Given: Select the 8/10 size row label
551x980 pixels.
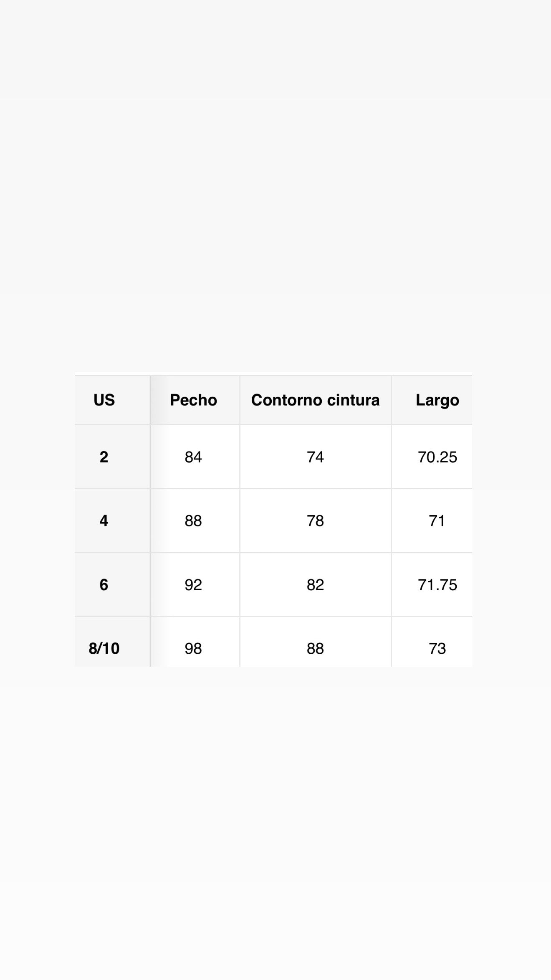Looking at the screenshot, I should 104,648.
